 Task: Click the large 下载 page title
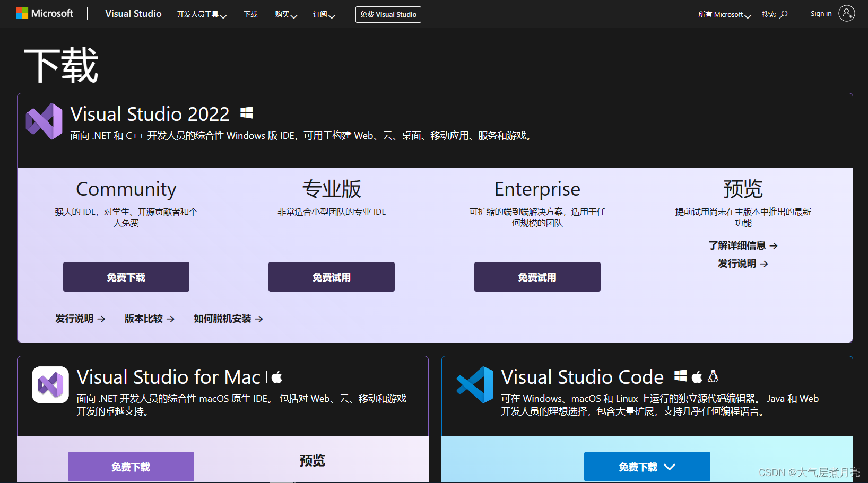(61, 65)
